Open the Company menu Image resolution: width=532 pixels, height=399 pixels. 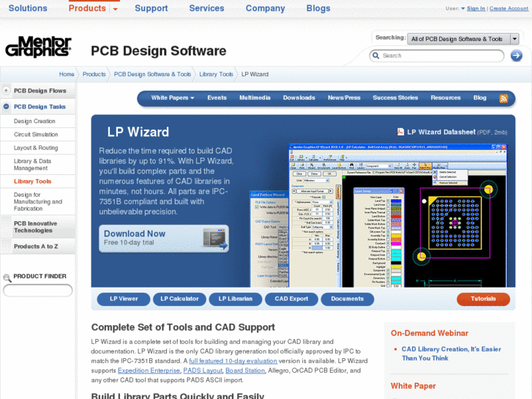[266, 8]
